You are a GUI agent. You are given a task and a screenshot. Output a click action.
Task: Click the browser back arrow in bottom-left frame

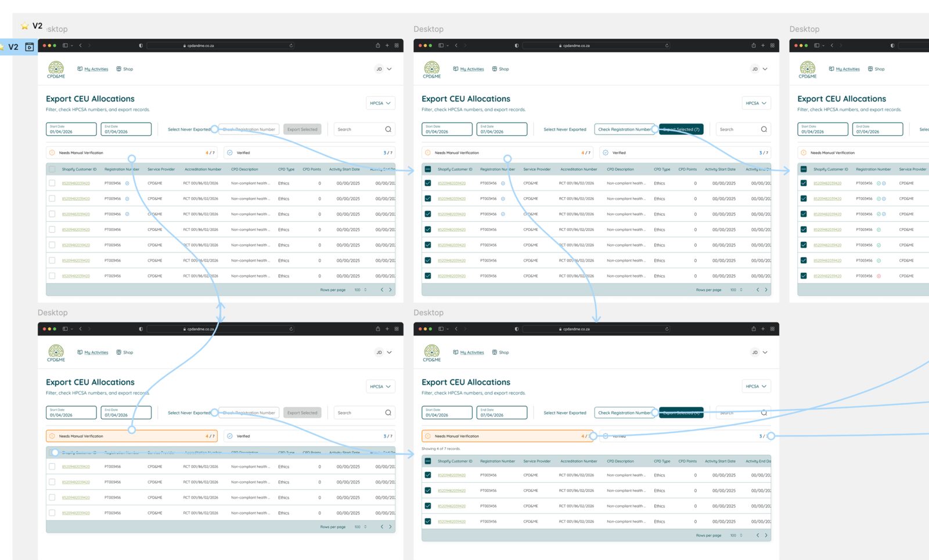tap(80, 329)
